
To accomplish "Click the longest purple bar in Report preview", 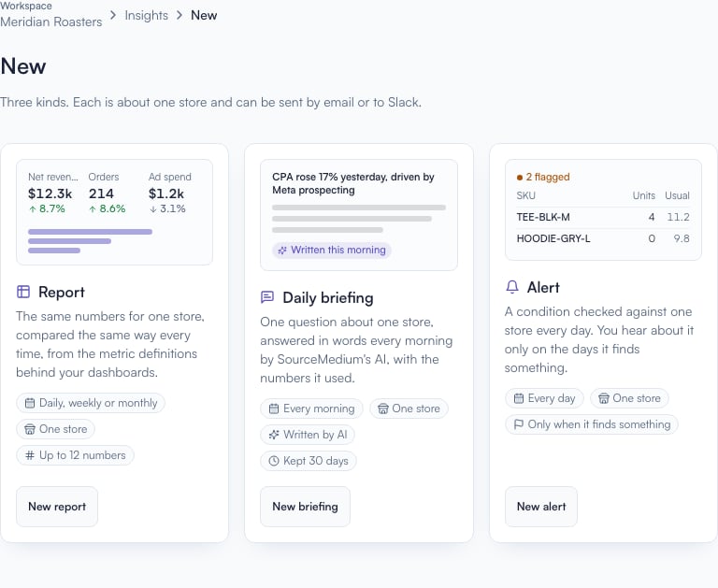I will pos(90,232).
